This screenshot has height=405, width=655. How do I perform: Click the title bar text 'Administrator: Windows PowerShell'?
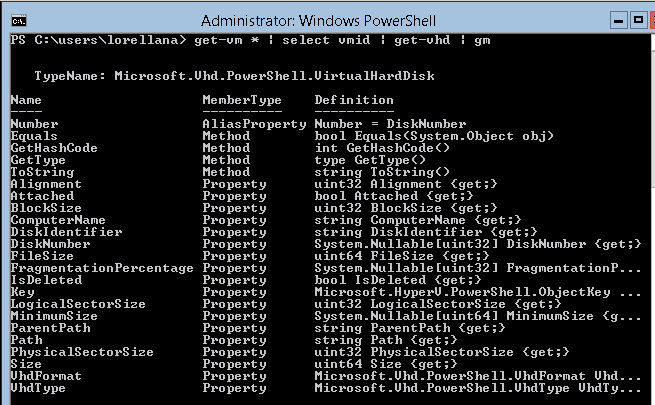(x=318, y=20)
